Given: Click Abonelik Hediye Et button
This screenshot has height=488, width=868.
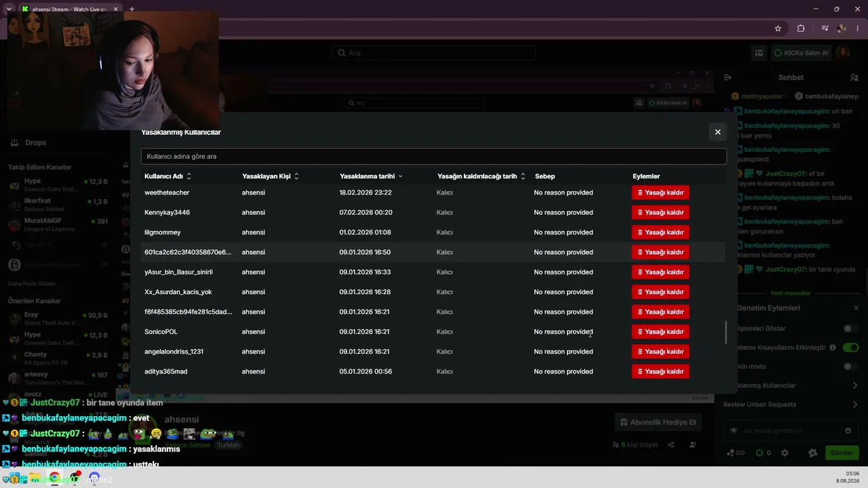Looking at the screenshot, I should pyautogui.click(x=658, y=422).
